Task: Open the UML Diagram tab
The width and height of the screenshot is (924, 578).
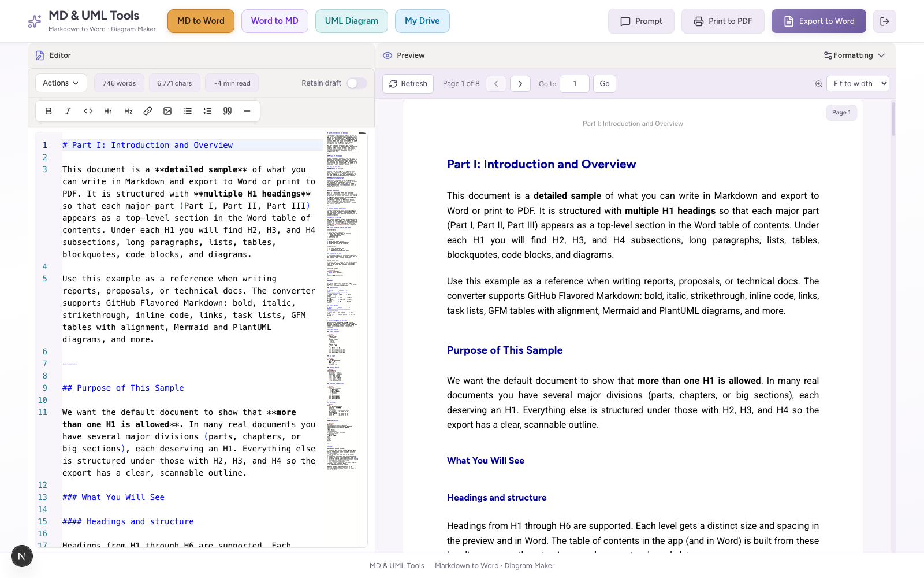Action: pyautogui.click(x=352, y=21)
